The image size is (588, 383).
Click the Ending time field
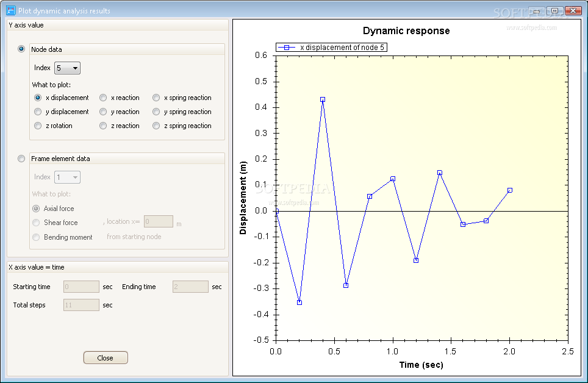190,287
